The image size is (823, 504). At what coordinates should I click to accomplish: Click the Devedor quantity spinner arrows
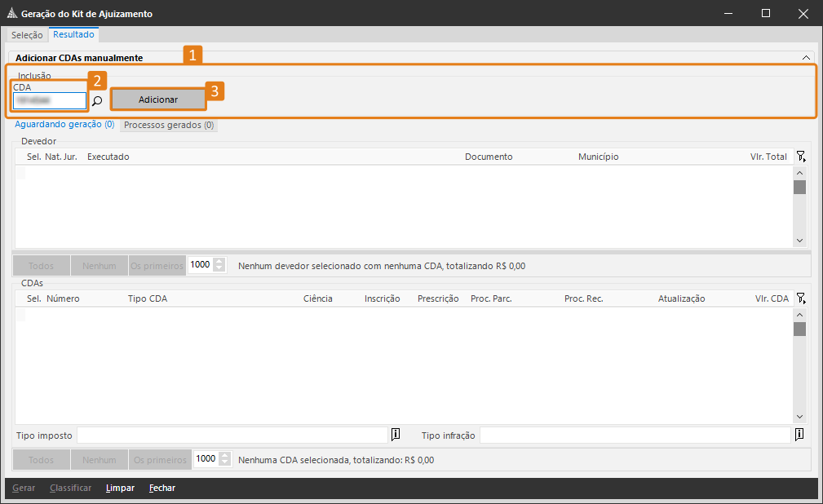(x=219, y=265)
